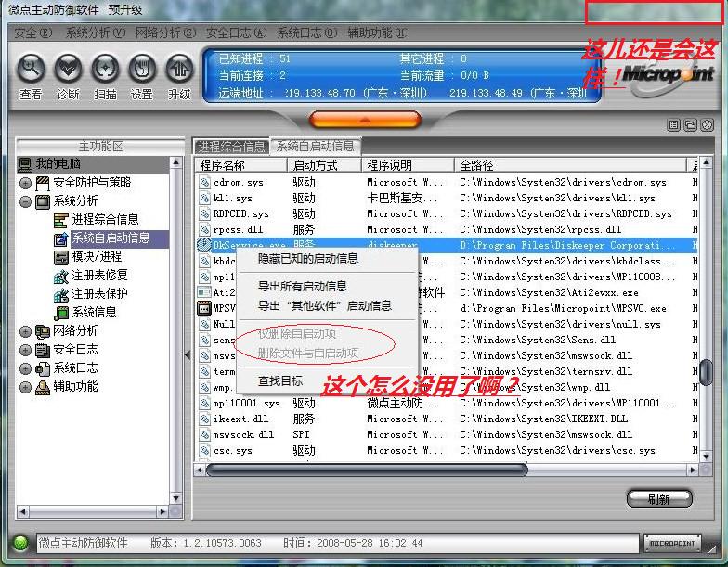The height and width of the screenshot is (567, 728).
Task: Select the mswsock.dll SPI row
Action: tap(447, 434)
